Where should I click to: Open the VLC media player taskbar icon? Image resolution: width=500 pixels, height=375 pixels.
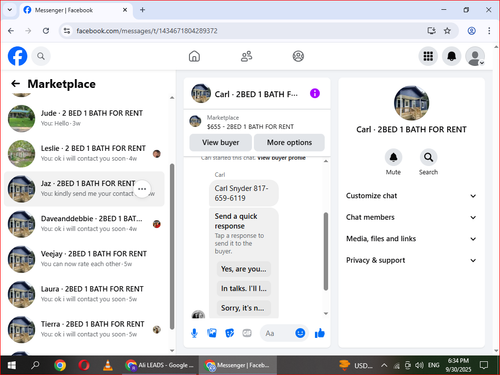point(108,365)
